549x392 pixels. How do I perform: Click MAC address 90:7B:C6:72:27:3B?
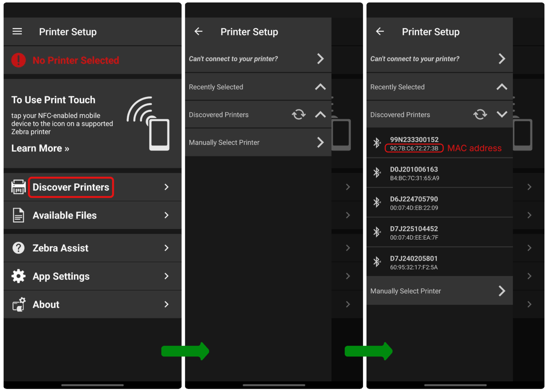(414, 148)
